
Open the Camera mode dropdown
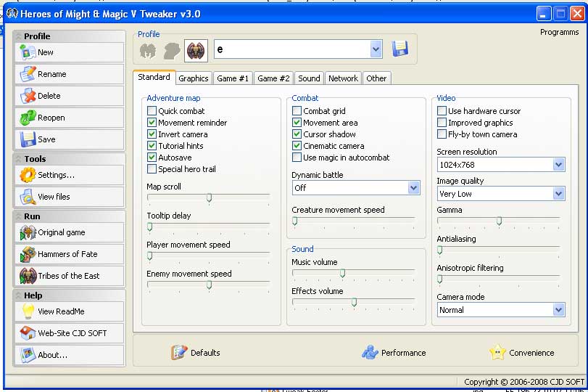pyautogui.click(x=558, y=310)
